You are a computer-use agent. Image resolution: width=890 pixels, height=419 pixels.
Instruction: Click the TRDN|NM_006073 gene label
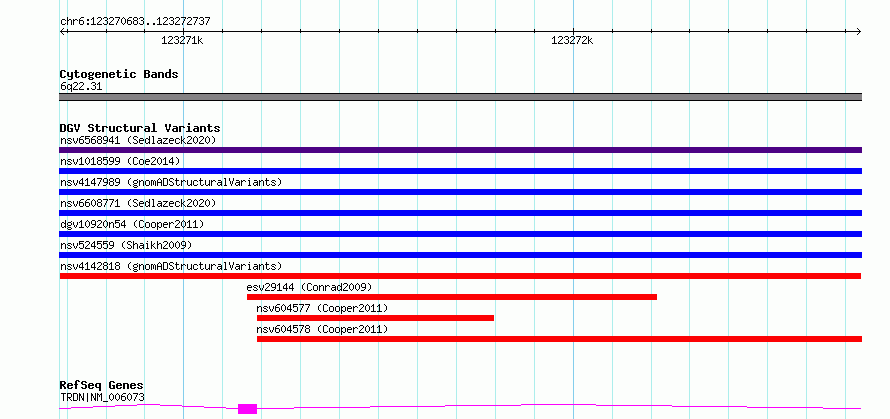102,397
